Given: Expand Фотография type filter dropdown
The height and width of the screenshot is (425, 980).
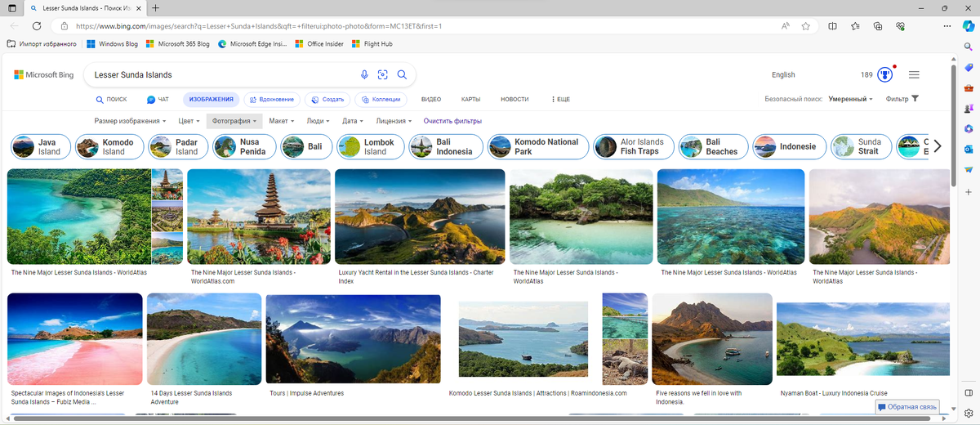Looking at the screenshot, I should click(x=234, y=121).
